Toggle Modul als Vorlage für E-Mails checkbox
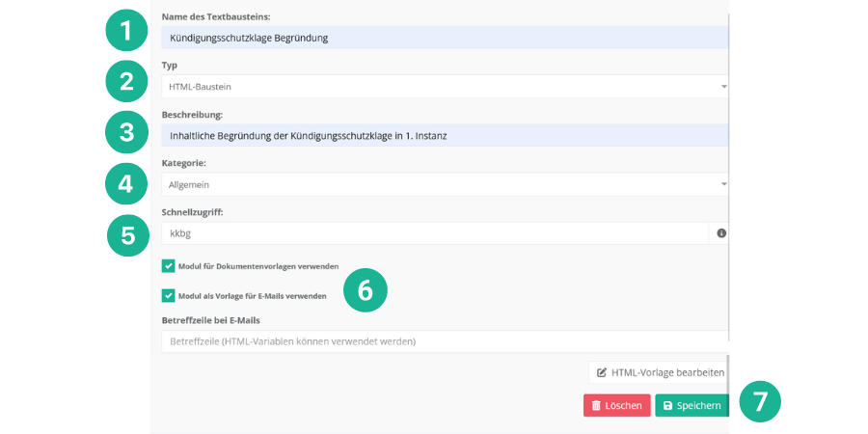The height and width of the screenshot is (434, 868). coord(169,296)
